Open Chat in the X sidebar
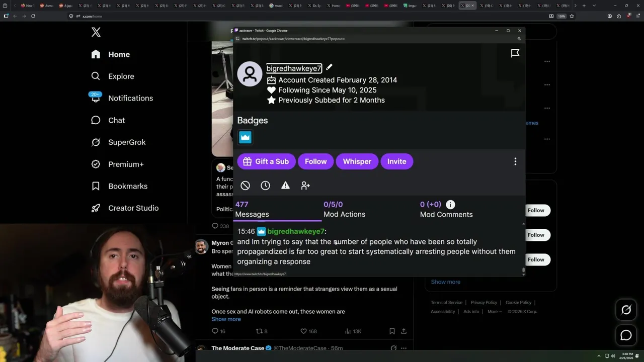This screenshot has height=362, width=644. [108, 120]
